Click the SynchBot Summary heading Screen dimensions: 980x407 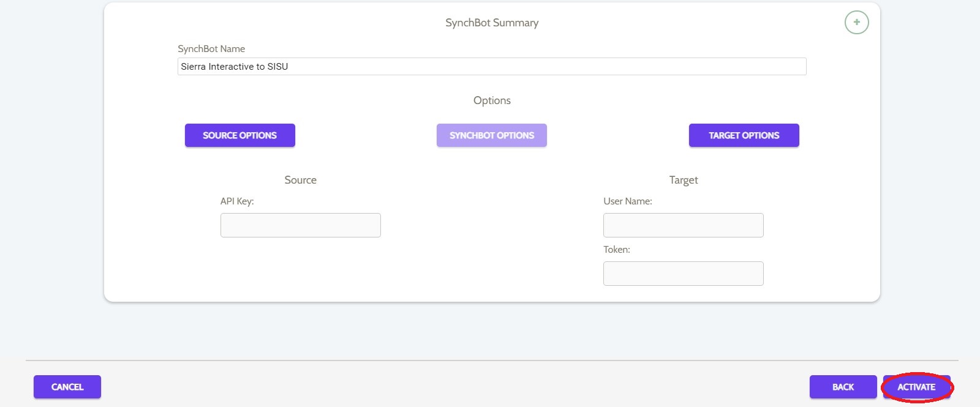coord(492,23)
